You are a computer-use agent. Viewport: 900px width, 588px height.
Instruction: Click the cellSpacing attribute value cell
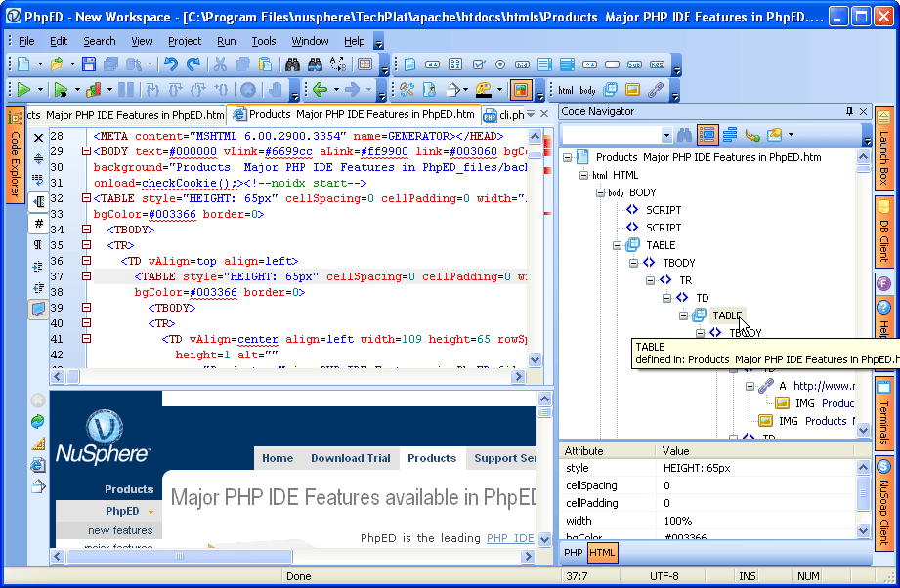755,485
